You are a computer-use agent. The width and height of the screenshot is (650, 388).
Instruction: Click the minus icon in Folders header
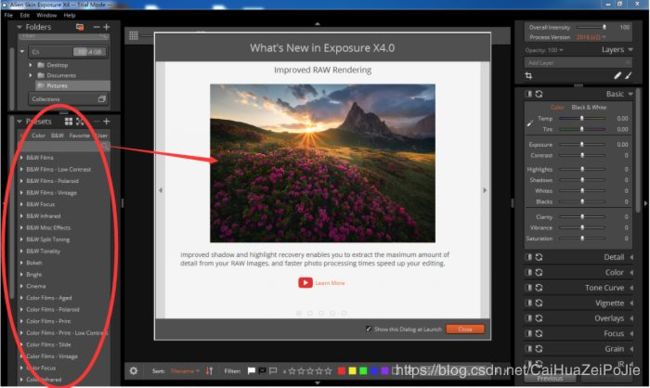(97, 27)
